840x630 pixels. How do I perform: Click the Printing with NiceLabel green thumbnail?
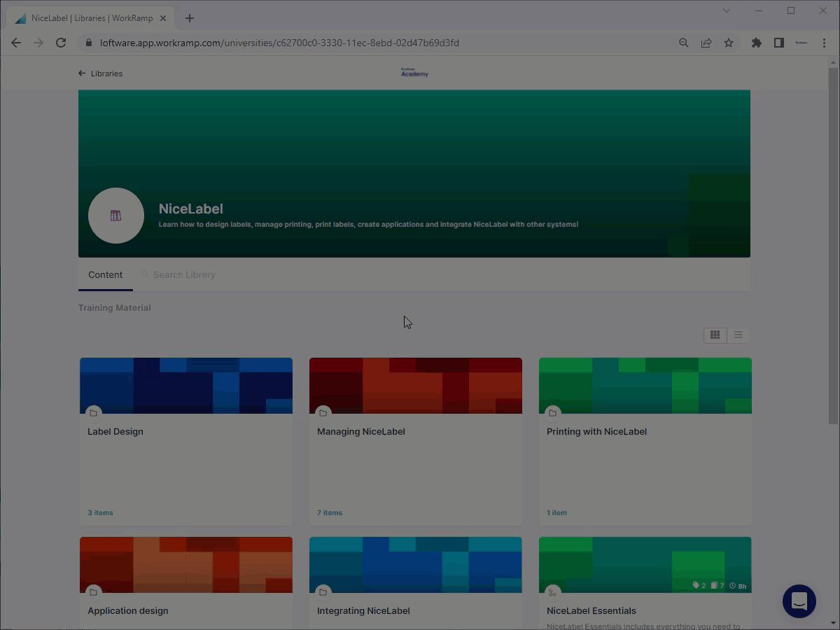pos(645,386)
